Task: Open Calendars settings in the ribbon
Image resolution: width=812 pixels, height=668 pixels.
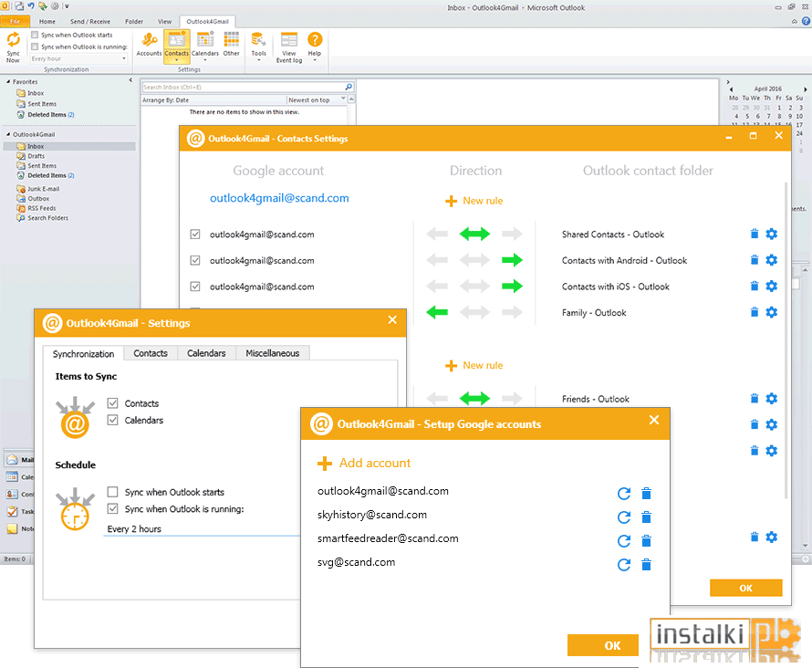Action: pos(205,47)
